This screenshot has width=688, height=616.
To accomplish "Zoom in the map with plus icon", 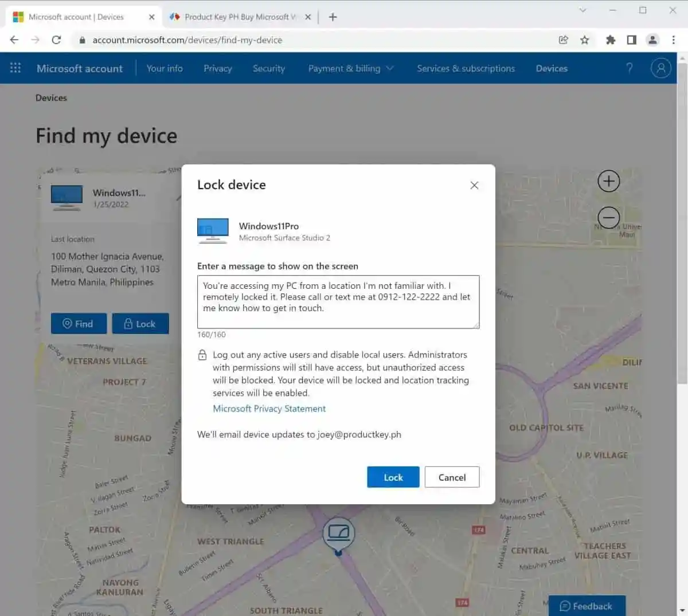I will tap(608, 182).
